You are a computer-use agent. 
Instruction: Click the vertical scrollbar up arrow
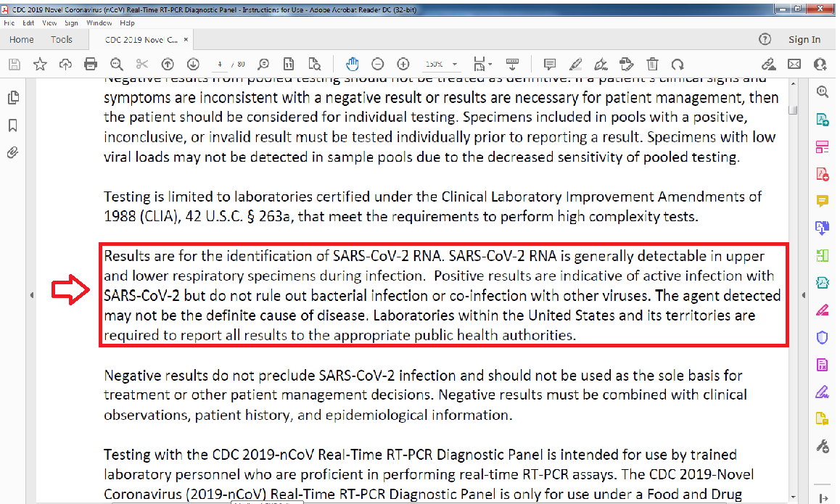[x=794, y=84]
